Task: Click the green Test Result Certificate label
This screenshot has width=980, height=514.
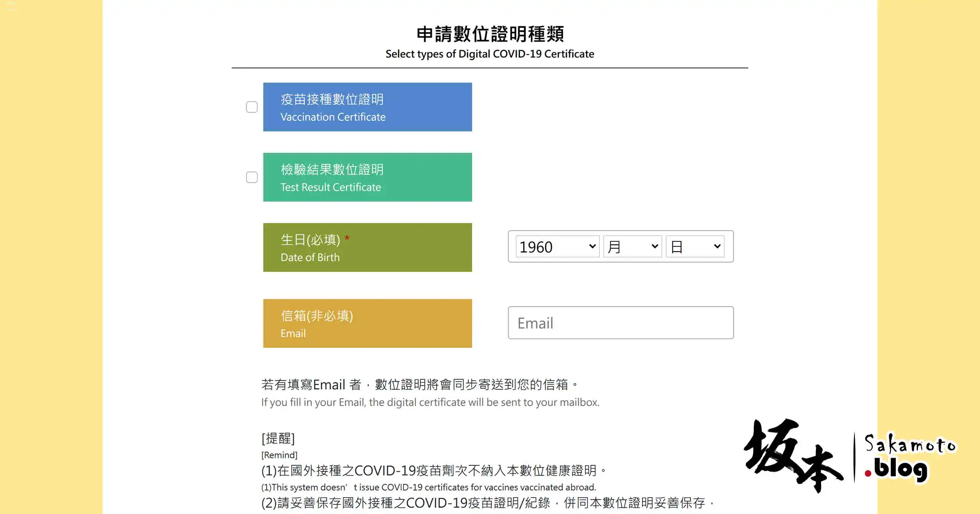Action: tap(367, 177)
